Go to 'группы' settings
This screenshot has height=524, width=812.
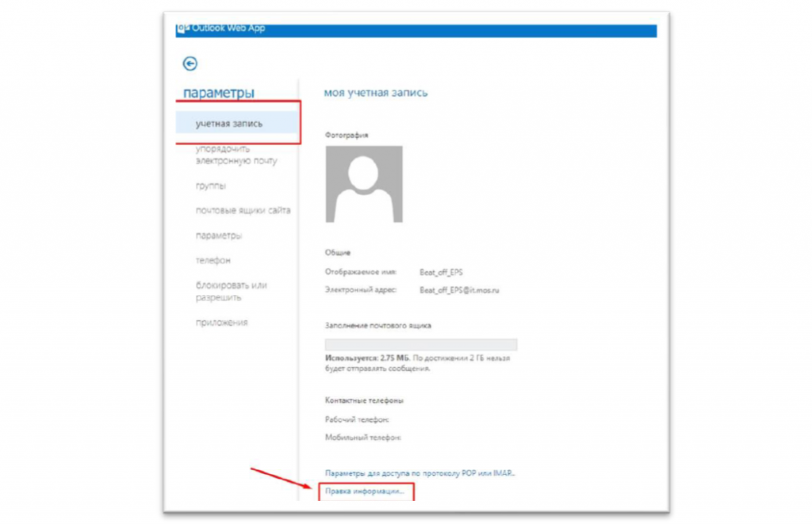(211, 186)
